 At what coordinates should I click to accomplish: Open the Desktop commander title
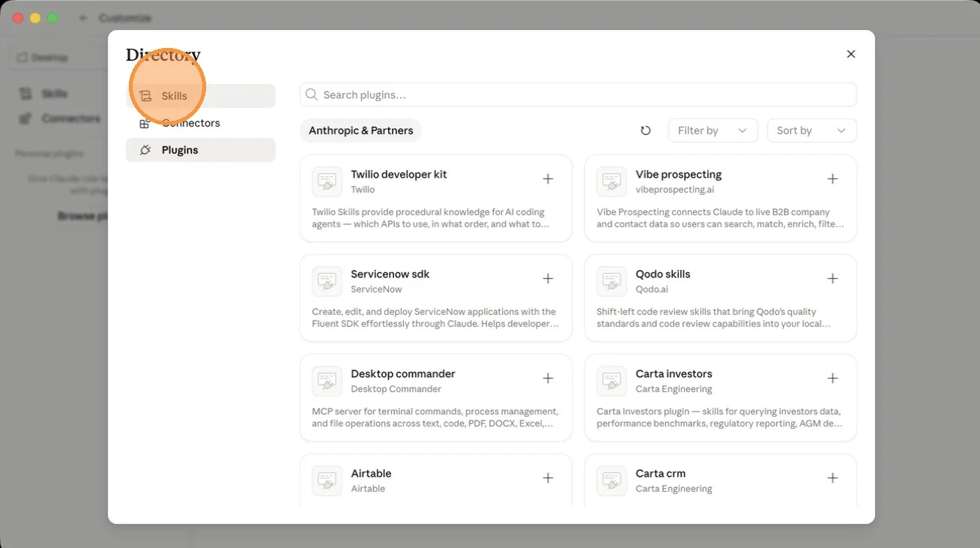(x=403, y=373)
